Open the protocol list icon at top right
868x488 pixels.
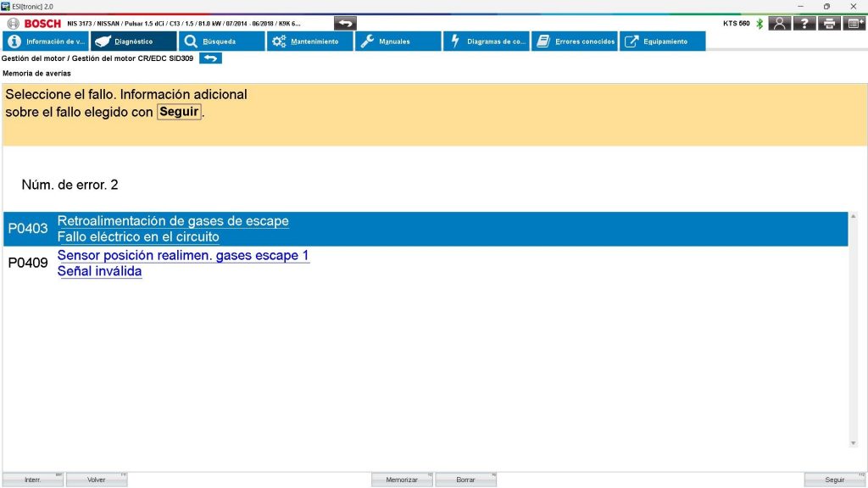(x=854, y=23)
